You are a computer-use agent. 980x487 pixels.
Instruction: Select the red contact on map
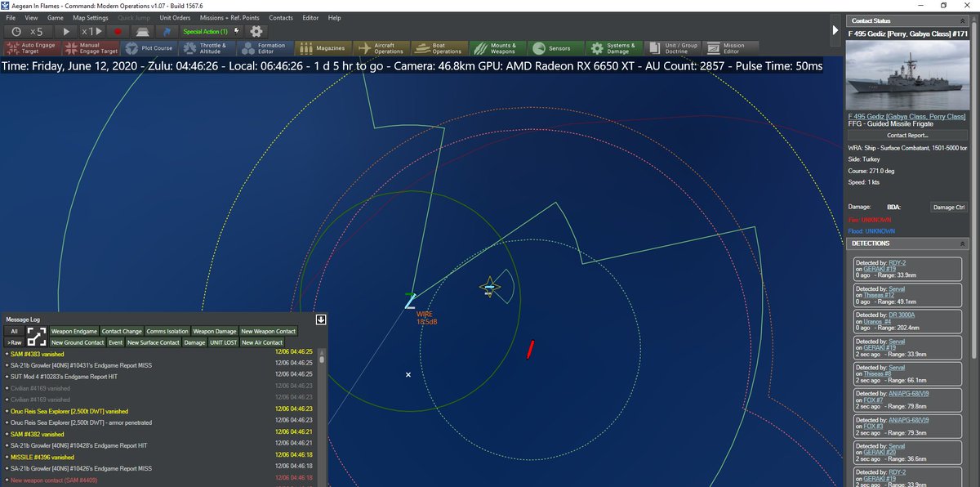coord(531,349)
